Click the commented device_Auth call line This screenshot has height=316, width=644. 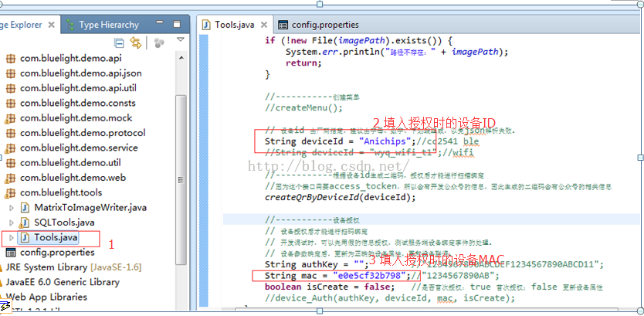390,298
